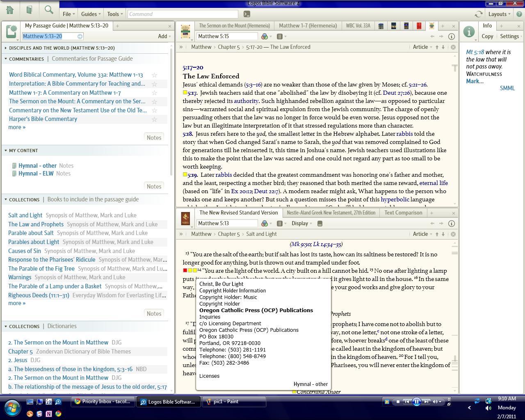Star the Interpretation Bible Commentary entry

tap(155, 84)
